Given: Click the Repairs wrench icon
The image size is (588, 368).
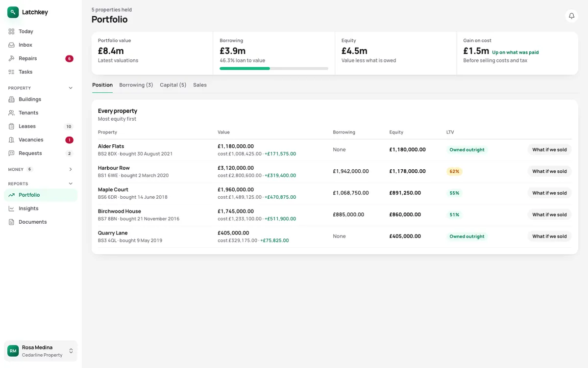Looking at the screenshot, I should pyautogui.click(x=11, y=58).
